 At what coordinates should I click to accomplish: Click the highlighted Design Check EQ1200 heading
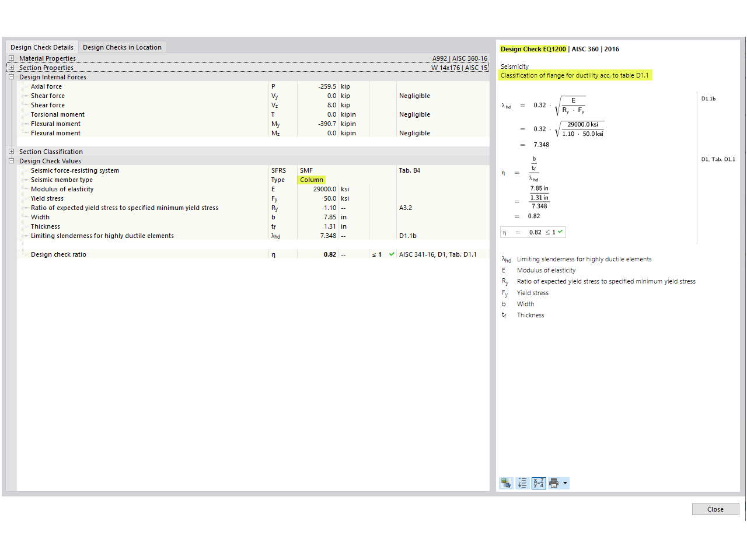(531, 49)
